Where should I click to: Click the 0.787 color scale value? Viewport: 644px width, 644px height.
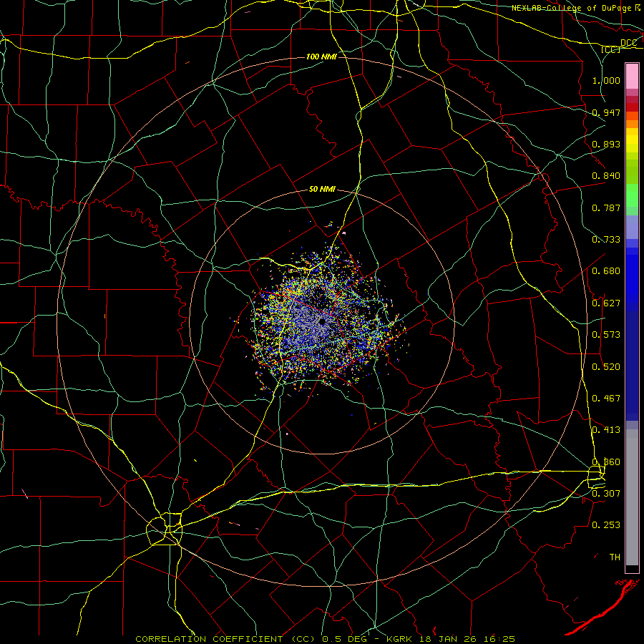point(606,208)
